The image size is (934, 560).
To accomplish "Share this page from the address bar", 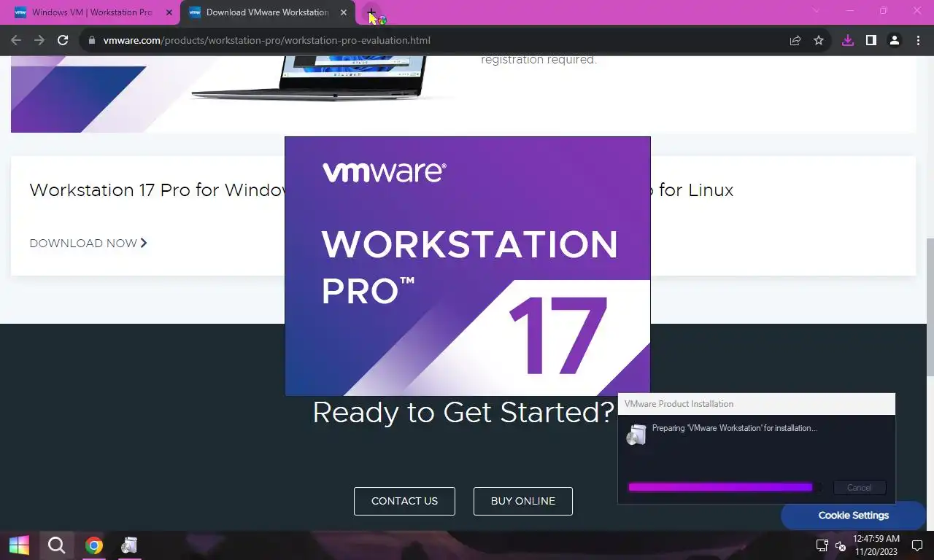I will 795,40.
